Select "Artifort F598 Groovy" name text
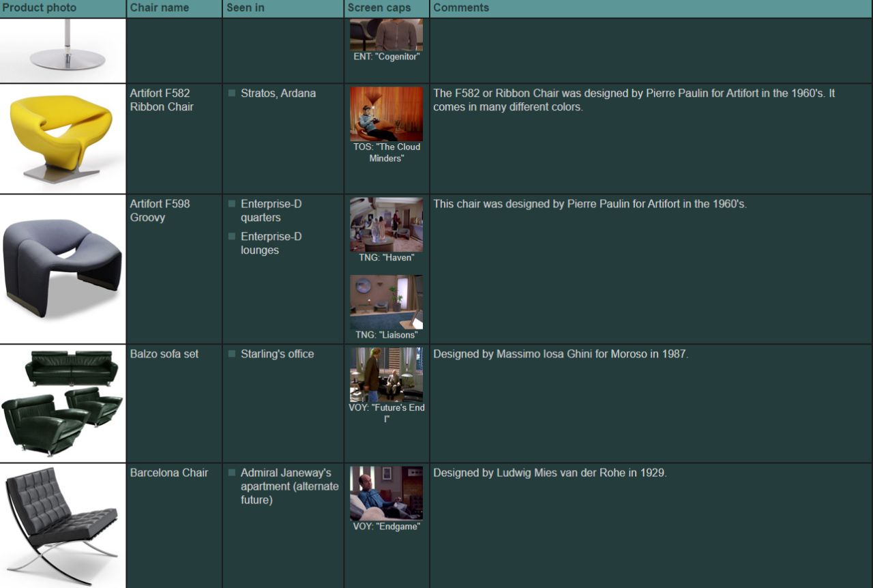Screen dimensions: 873x588 point(160,210)
